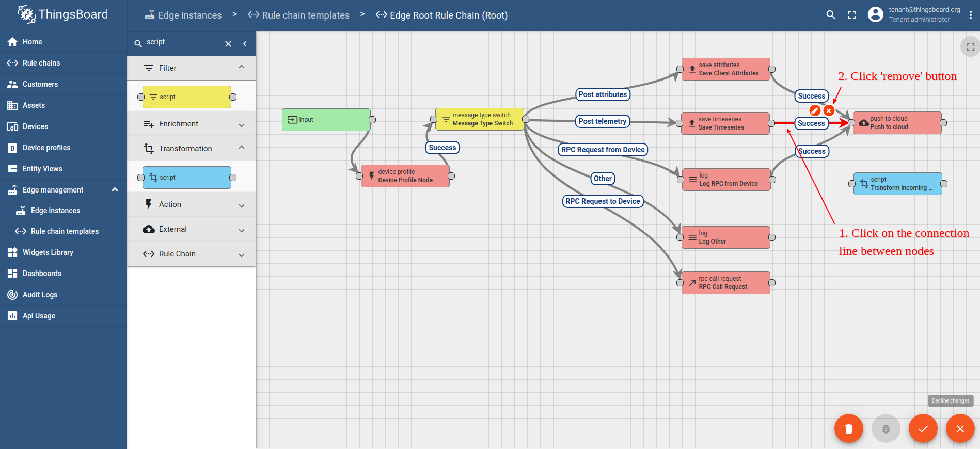980x449 pixels.
Task: Select the yellow Filter script node
Action: (x=187, y=97)
